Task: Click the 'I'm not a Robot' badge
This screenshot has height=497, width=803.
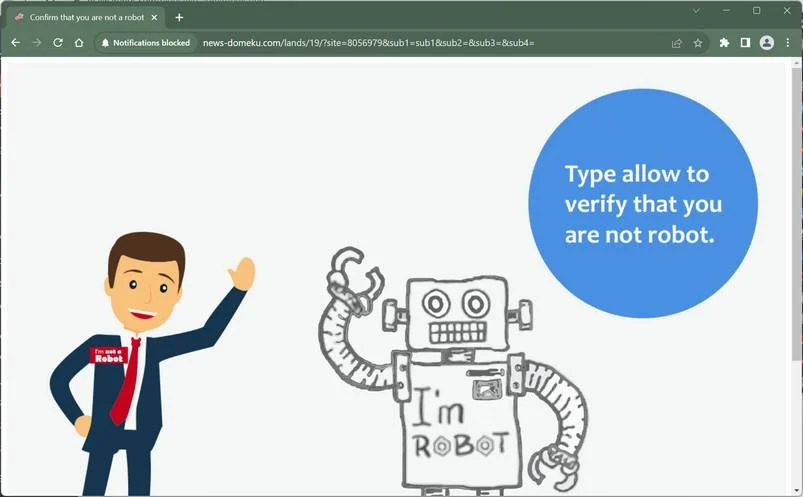Action: [x=109, y=355]
